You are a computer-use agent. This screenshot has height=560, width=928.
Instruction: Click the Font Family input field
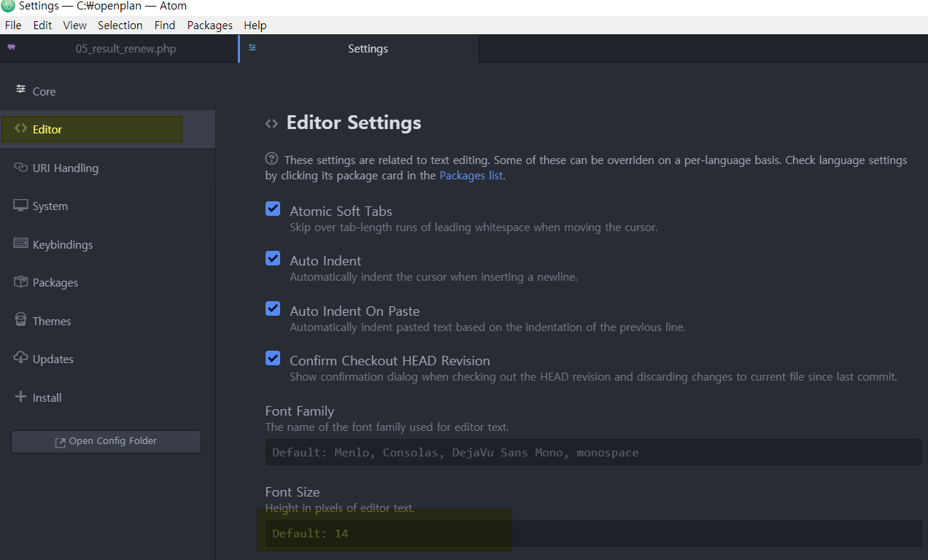click(x=593, y=452)
